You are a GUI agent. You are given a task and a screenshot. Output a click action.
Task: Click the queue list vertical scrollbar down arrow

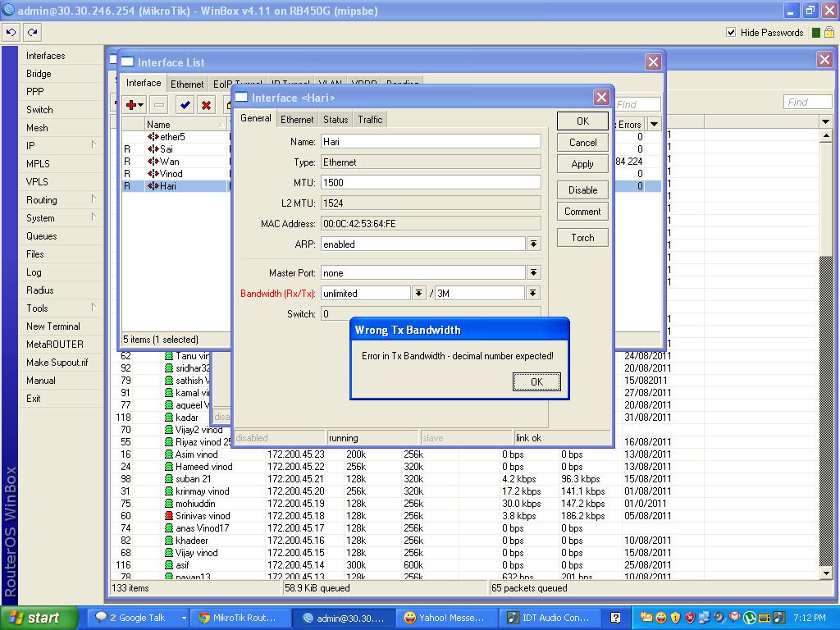825,573
